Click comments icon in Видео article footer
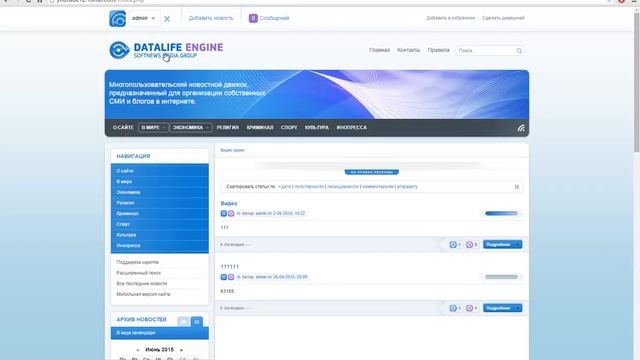The width and height of the screenshot is (640, 360). [x=469, y=244]
